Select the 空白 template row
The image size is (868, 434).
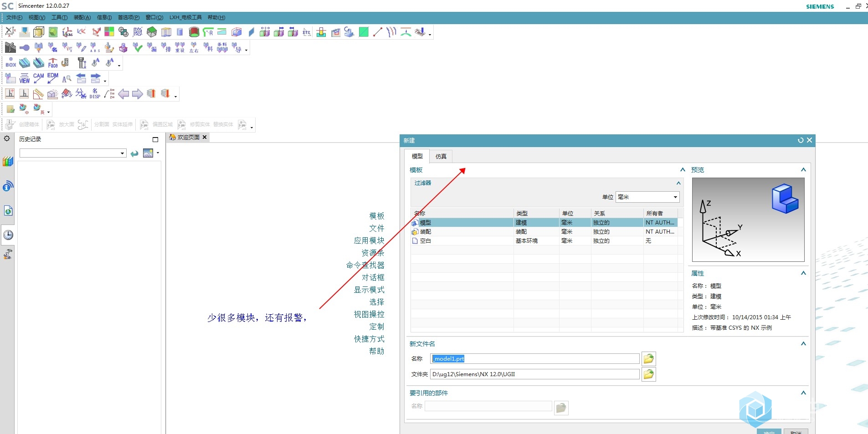[x=544, y=241]
